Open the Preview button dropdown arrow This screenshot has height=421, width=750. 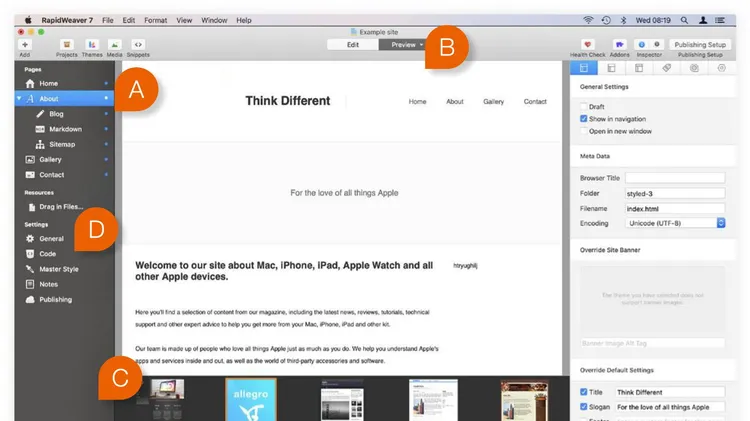point(421,44)
